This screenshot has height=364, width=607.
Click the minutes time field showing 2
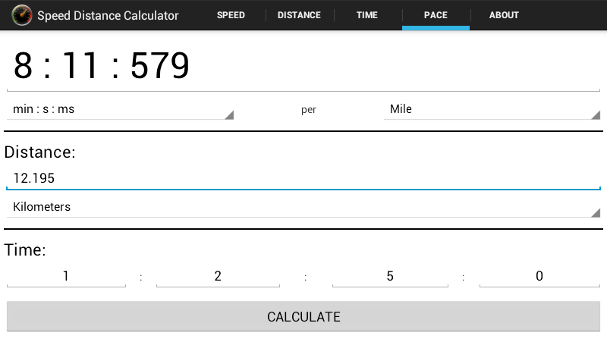tap(218, 276)
